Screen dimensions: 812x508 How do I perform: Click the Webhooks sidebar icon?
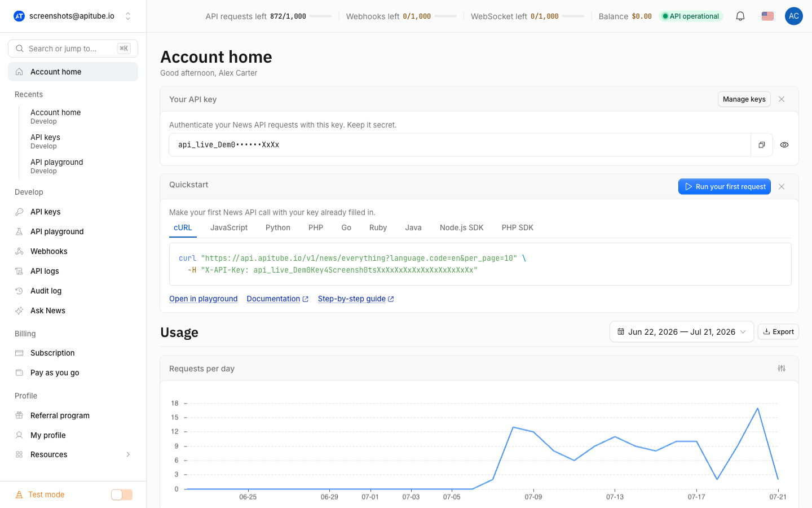coord(19,251)
